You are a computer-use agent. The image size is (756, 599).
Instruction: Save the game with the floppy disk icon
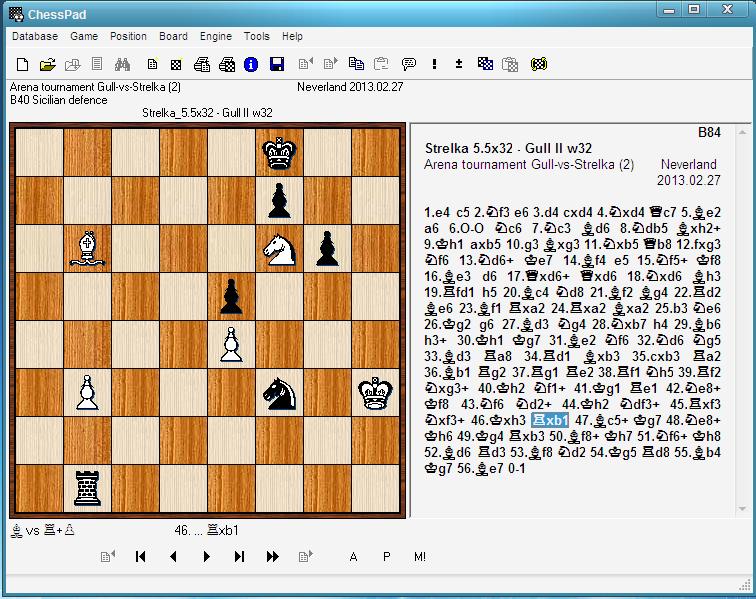click(x=277, y=65)
